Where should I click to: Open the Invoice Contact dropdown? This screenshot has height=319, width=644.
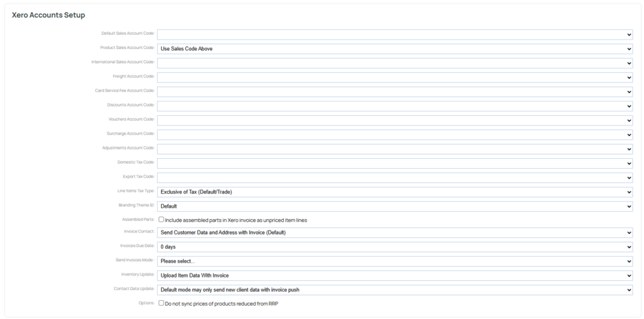(x=394, y=233)
